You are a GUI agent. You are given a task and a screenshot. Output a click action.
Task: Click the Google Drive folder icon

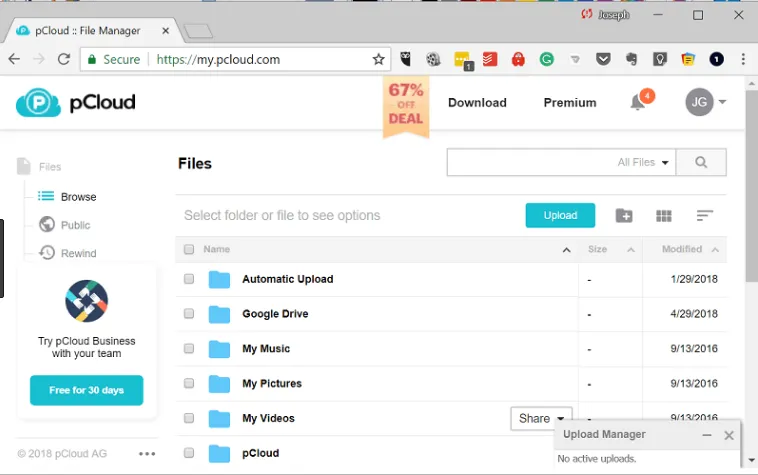(219, 314)
